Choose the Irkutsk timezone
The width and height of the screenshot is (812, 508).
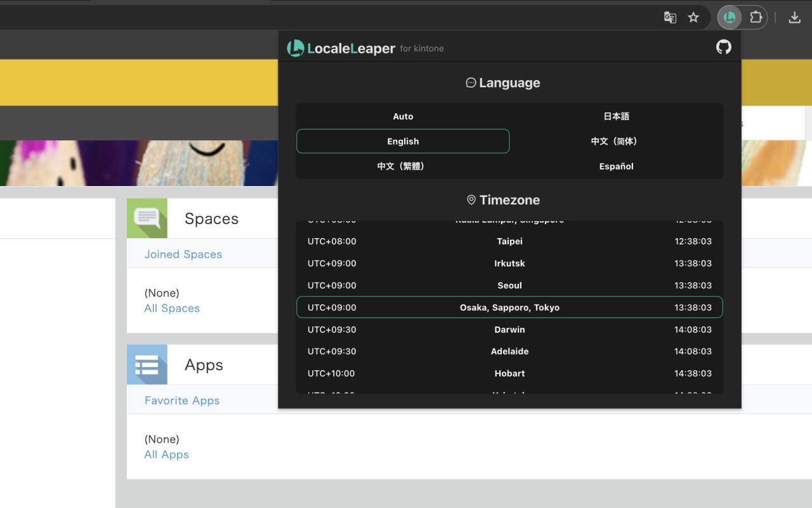[x=509, y=264]
